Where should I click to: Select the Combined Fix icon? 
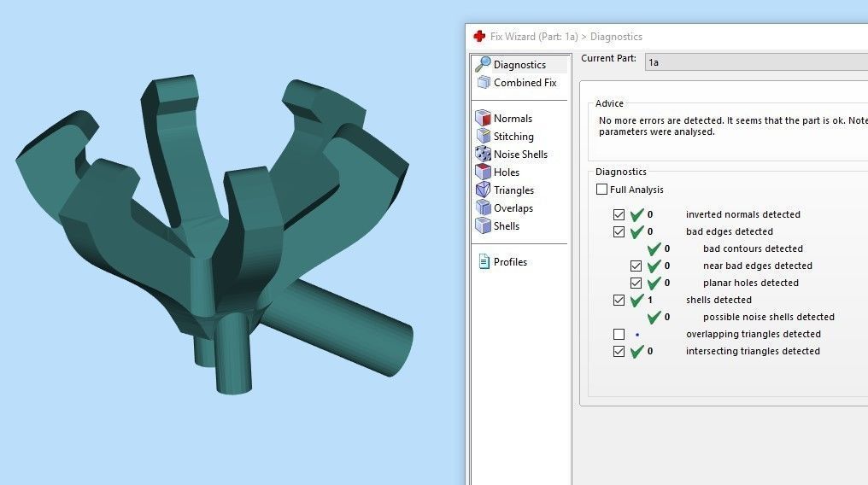(x=484, y=83)
